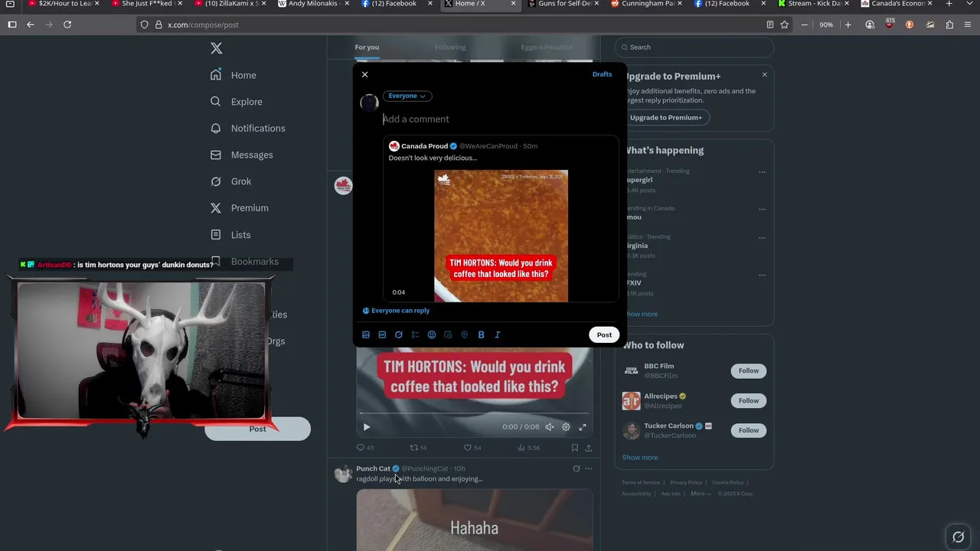The image size is (980, 551).
Task: Open options for Temou trend
Action: click(x=762, y=209)
